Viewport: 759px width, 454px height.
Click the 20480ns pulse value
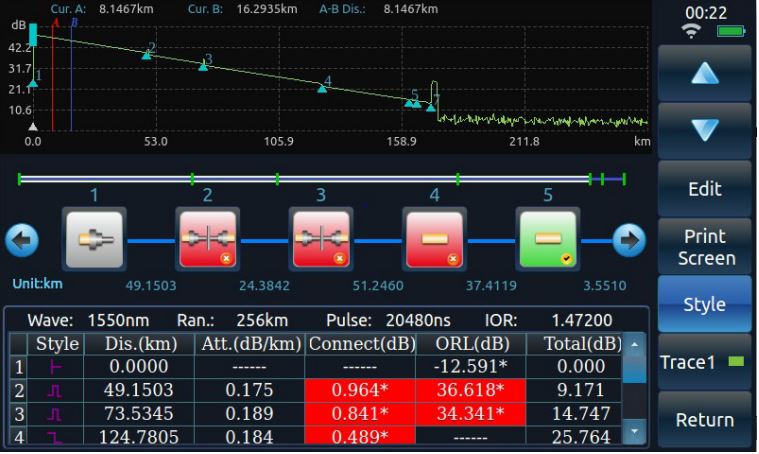tap(418, 320)
